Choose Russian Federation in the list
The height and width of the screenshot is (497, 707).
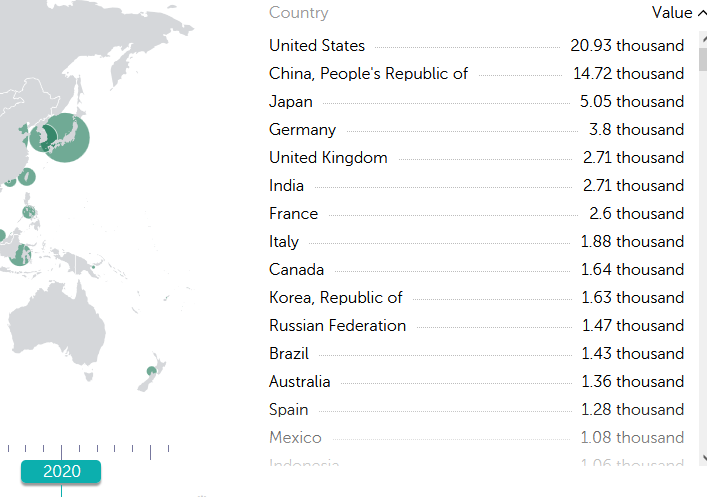coord(476,325)
